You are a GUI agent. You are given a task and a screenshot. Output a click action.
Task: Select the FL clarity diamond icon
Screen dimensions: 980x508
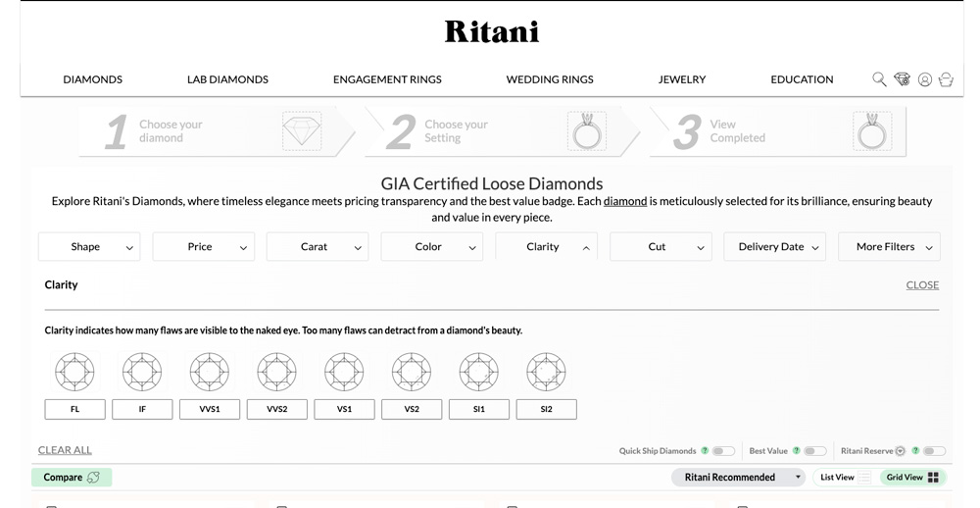[74, 373]
